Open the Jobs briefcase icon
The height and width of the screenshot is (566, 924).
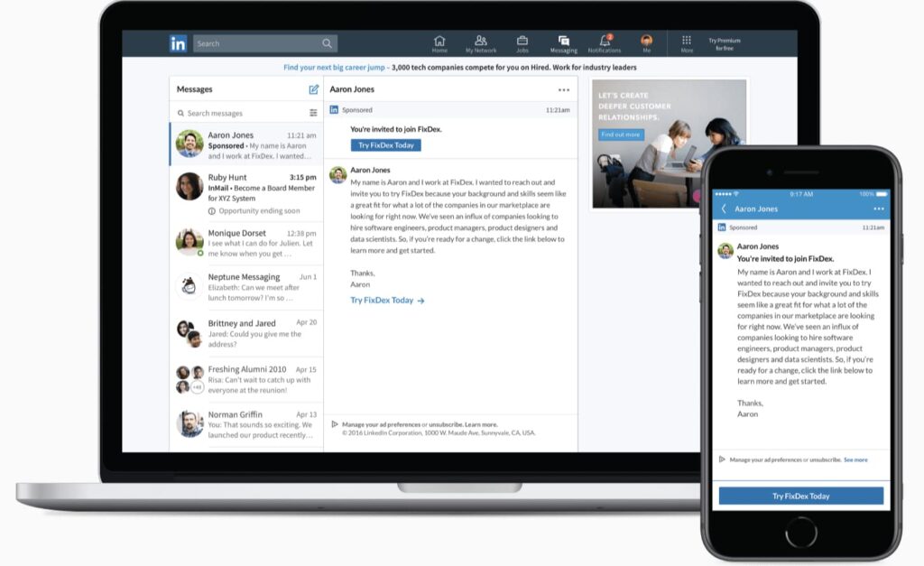(x=522, y=43)
